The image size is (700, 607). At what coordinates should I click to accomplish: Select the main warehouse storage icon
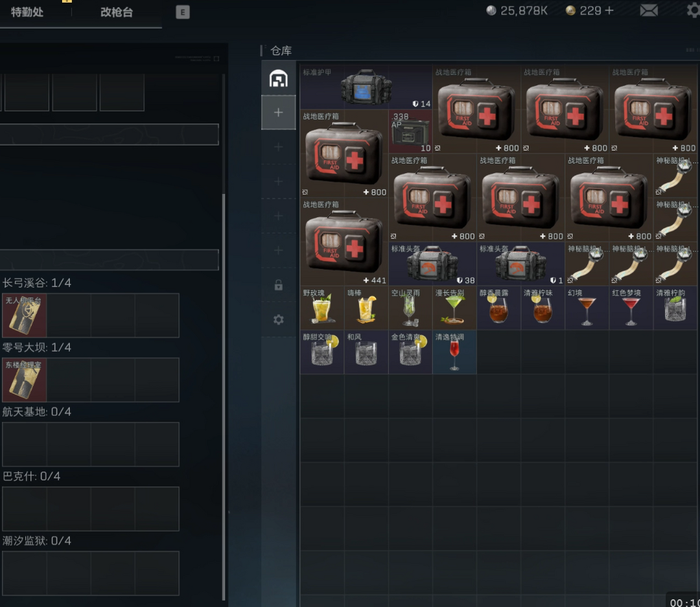[279, 78]
